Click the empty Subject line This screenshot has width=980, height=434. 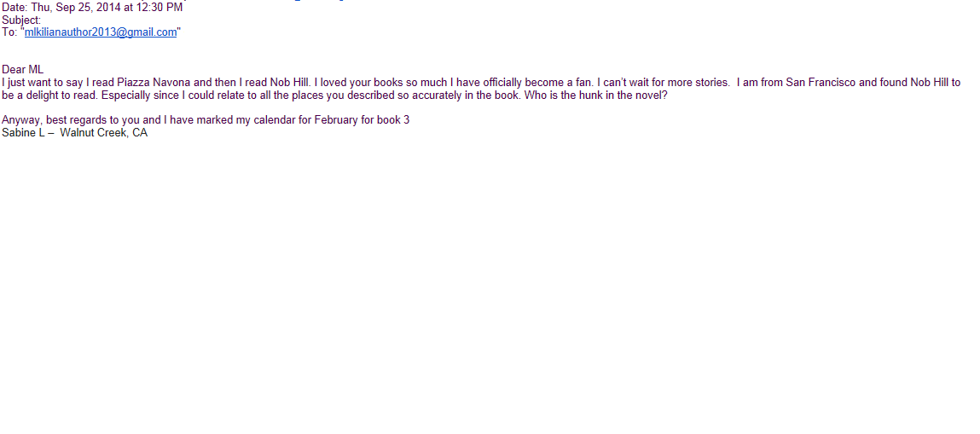(21, 20)
